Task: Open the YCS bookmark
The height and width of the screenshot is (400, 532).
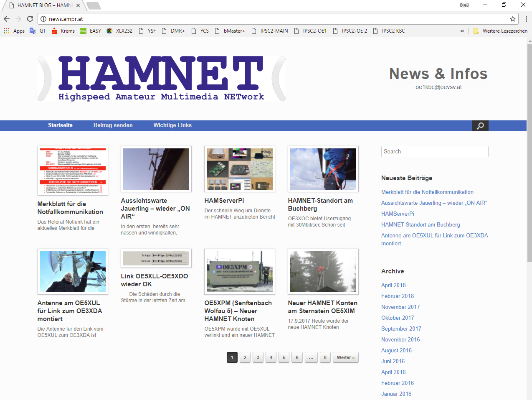Action: click(200, 31)
